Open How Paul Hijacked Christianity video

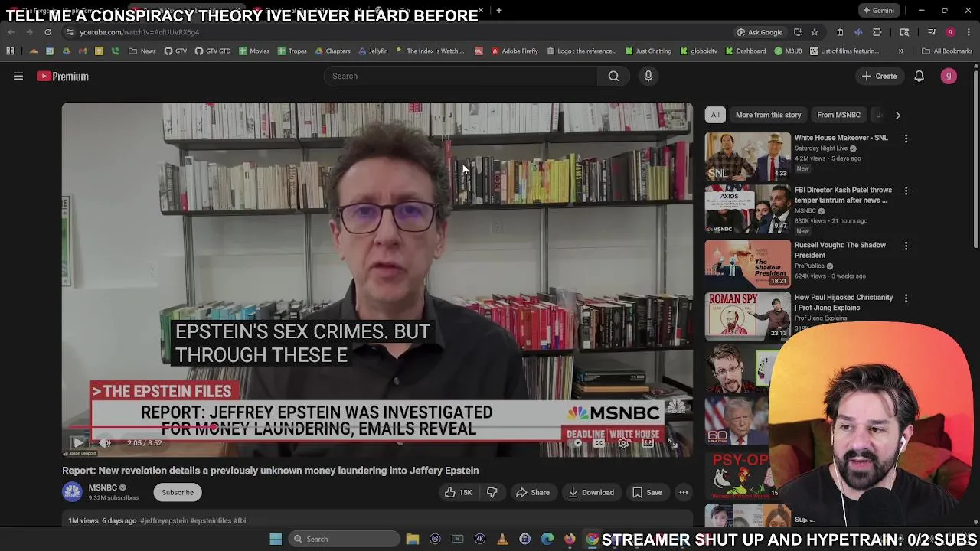point(844,302)
